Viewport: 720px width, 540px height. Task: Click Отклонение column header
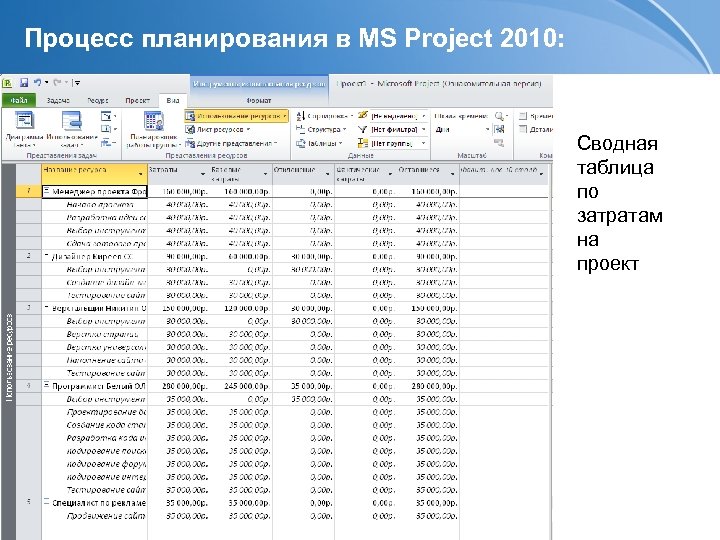tap(303, 174)
